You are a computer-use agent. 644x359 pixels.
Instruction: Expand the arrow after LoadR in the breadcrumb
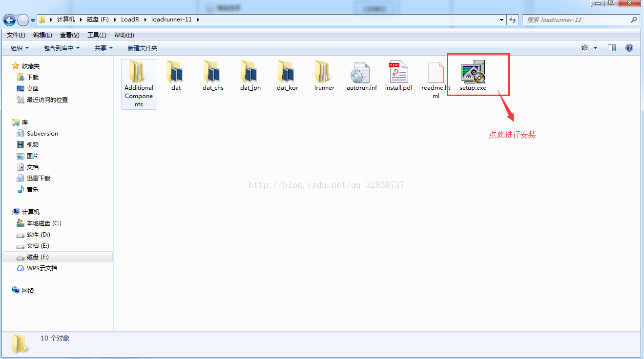[x=145, y=20]
